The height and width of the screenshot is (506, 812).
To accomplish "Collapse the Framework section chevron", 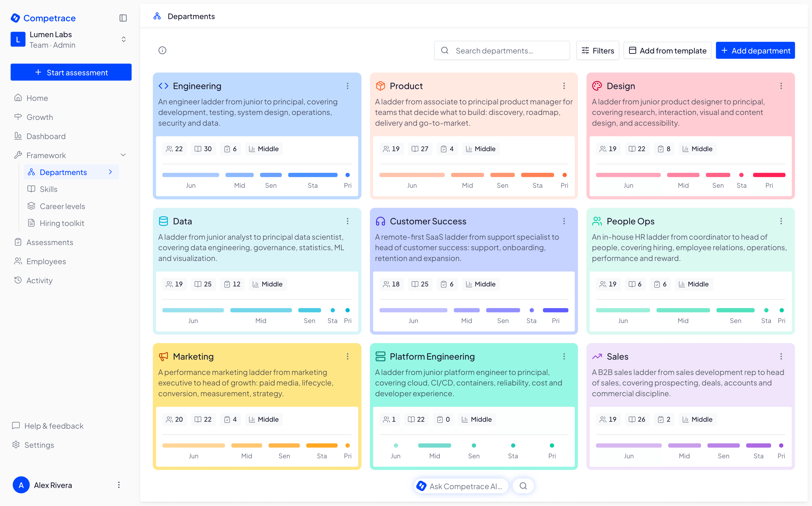I will tap(123, 155).
